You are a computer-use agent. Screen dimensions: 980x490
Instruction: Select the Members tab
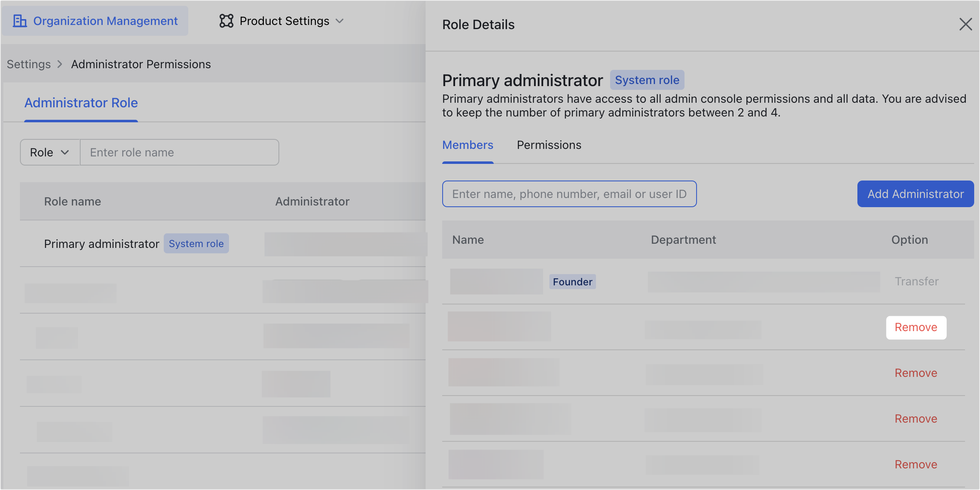(468, 145)
